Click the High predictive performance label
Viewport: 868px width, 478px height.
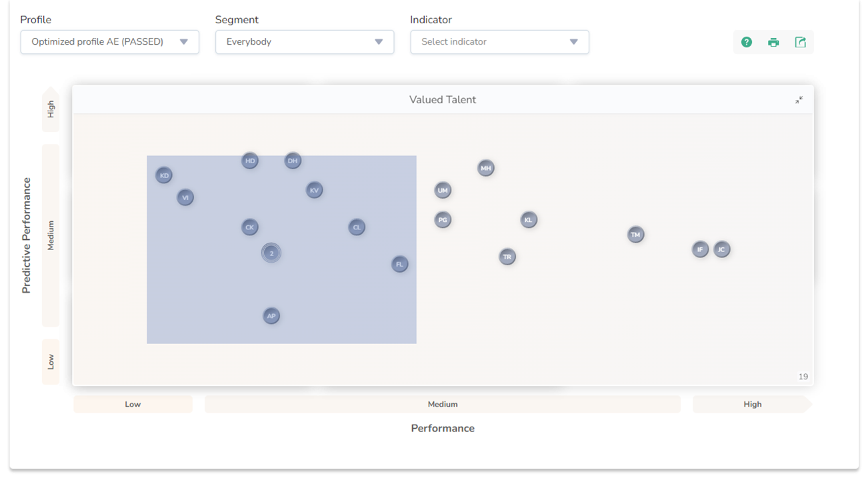pyautogui.click(x=51, y=109)
